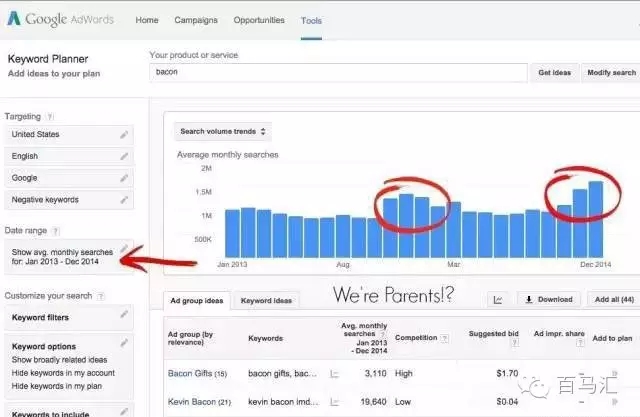This screenshot has width=640, height=417.
Task: Edit the United States location targeting
Action: (x=124, y=134)
